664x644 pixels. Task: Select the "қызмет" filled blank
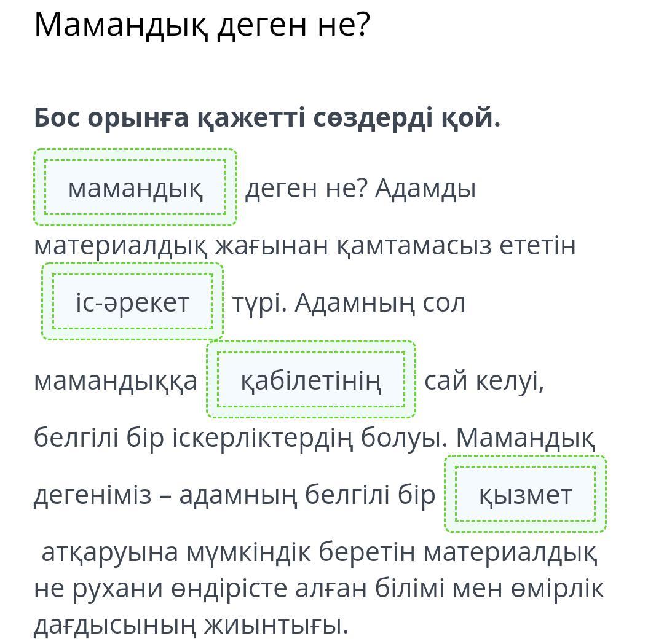point(525,494)
